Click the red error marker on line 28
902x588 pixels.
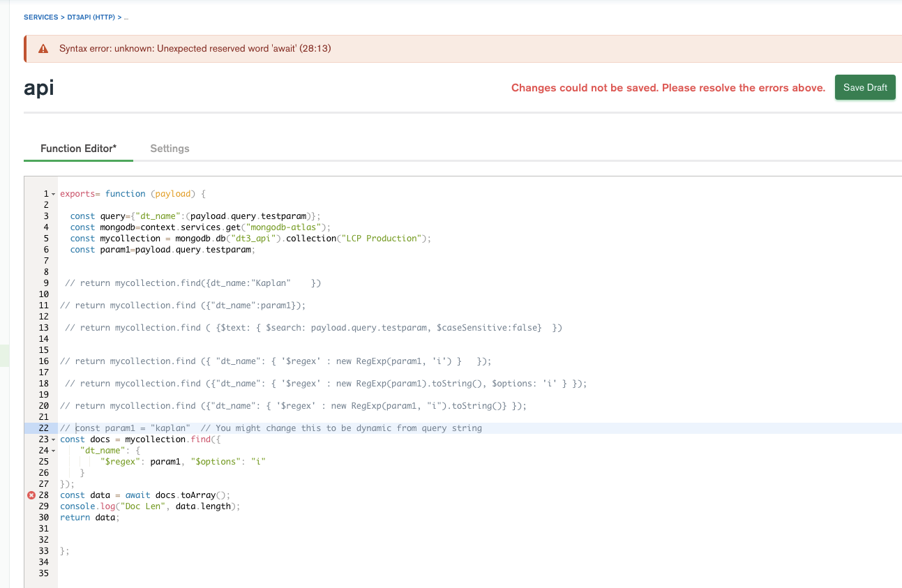click(31, 495)
